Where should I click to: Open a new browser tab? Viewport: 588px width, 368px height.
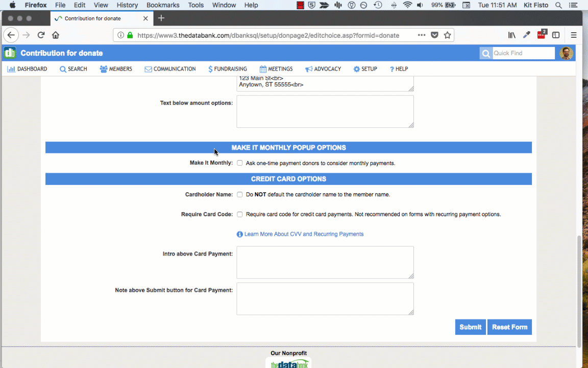tap(161, 18)
